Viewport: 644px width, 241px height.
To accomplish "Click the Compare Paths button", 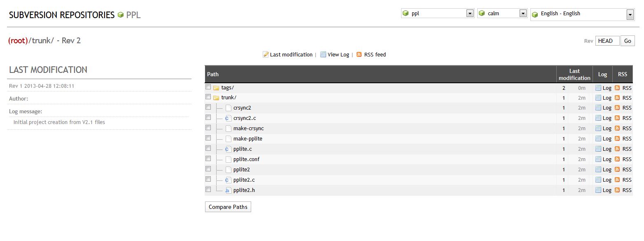I will point(228,207).
